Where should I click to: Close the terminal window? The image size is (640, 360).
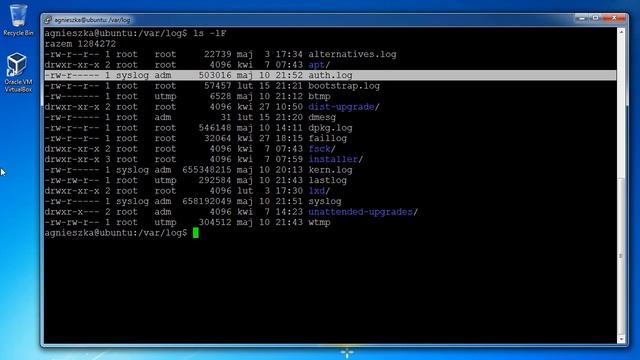pos(614,18)
